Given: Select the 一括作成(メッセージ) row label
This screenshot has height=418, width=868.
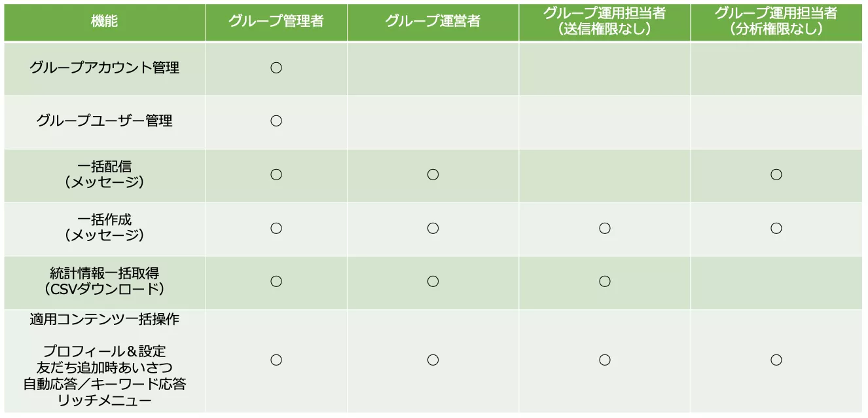Looking at the screenshot, I should 104,228.
